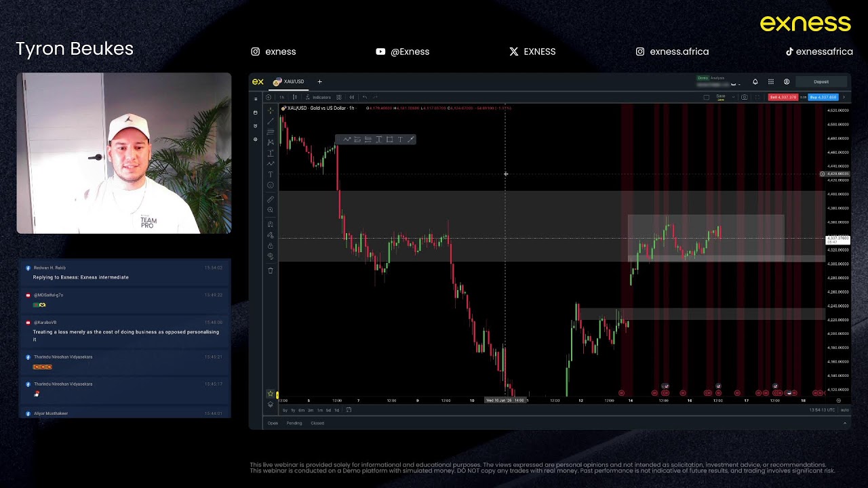Click the red Sell price button
The width and height of the screenshot is (868, 488).
coord(783,97)
